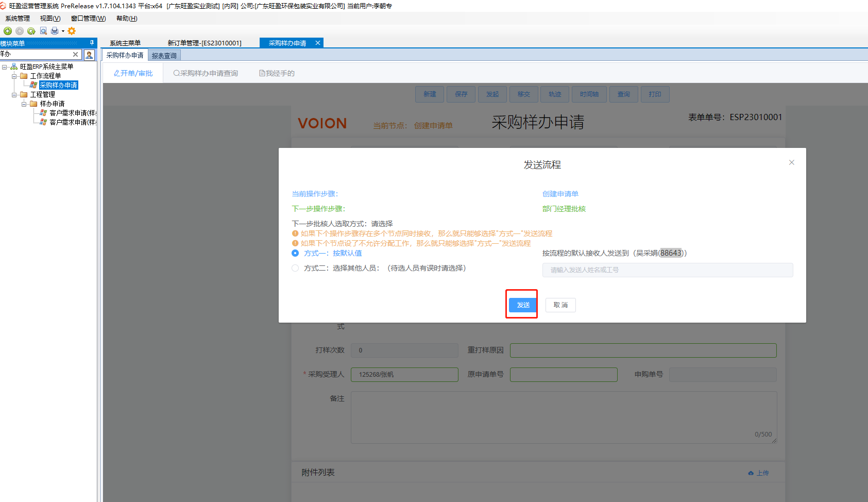Click the 轨迹 form button
The height and width of the screenshot is (502, 868).
point(555,94)
